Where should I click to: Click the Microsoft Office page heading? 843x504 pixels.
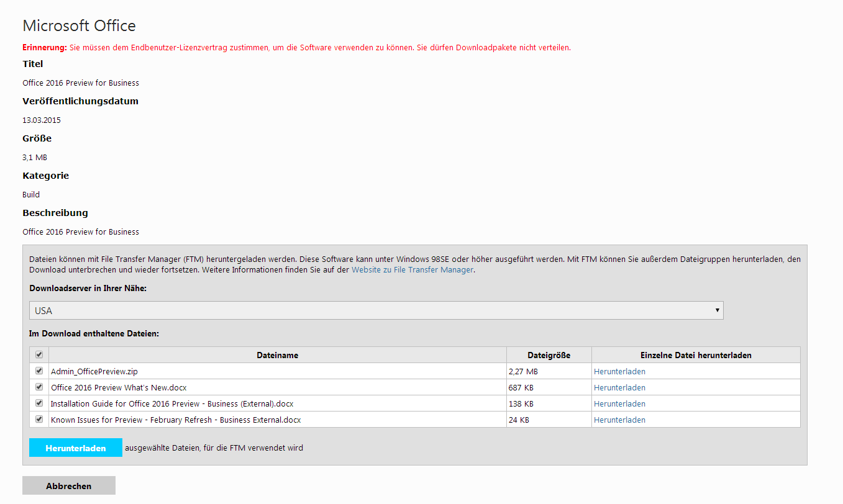79,26
